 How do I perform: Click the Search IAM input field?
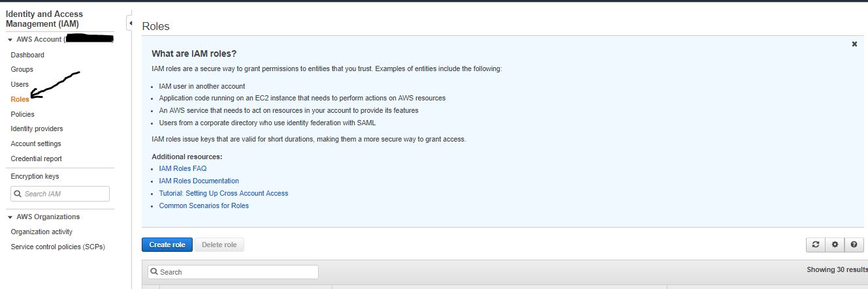pyautogui.click(x=60, y=194)
